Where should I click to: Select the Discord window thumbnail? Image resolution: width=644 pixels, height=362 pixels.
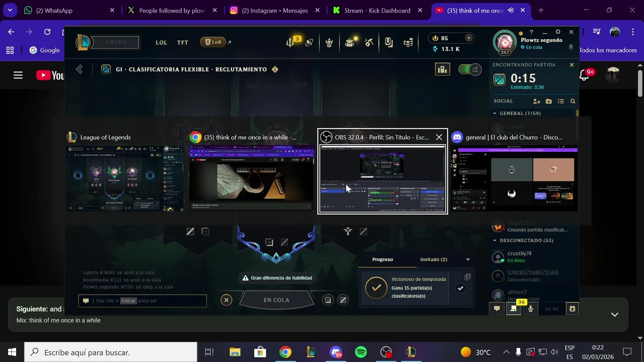[x=514, y=178]
